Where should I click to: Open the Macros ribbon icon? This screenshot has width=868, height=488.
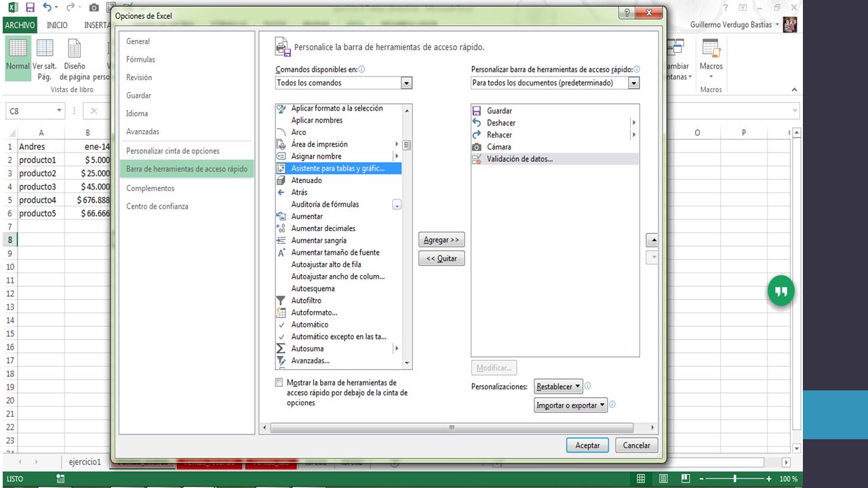[x=711, y=58]
